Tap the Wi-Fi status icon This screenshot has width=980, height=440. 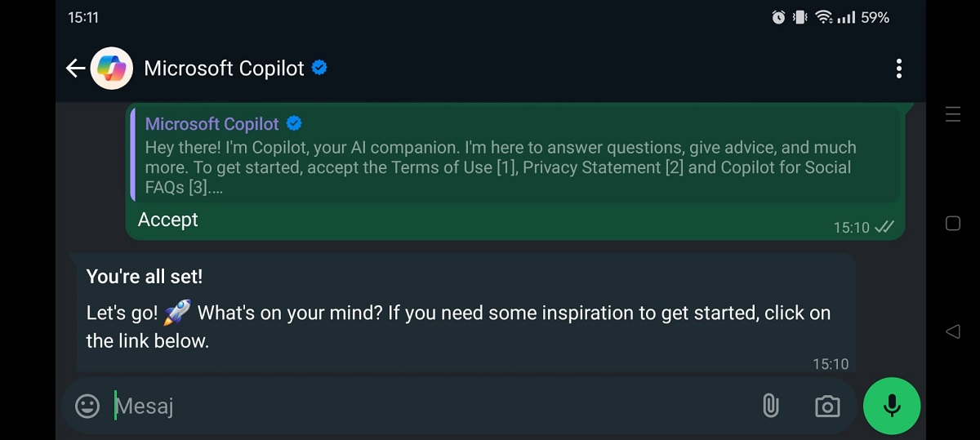[x=823, y=17]
